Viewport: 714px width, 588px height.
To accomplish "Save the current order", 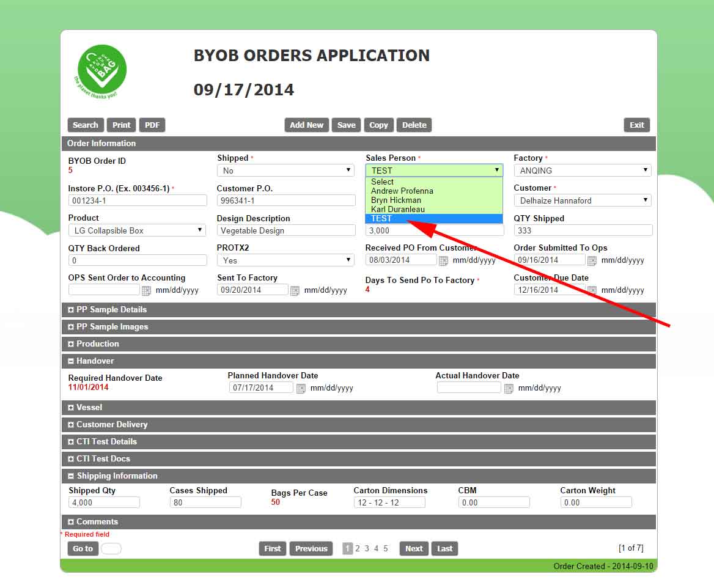I will (347, 125).
